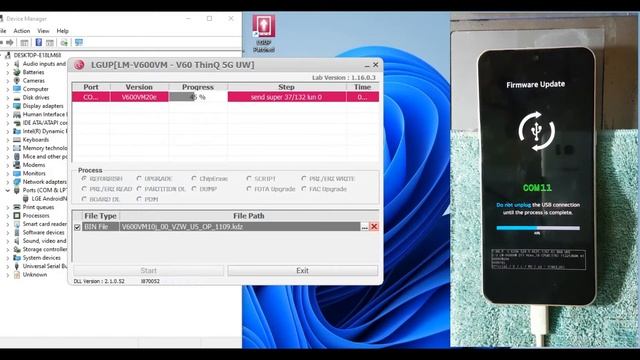Open the Action menu in Device Manager
640x360 pixels.
coord(22,31)
